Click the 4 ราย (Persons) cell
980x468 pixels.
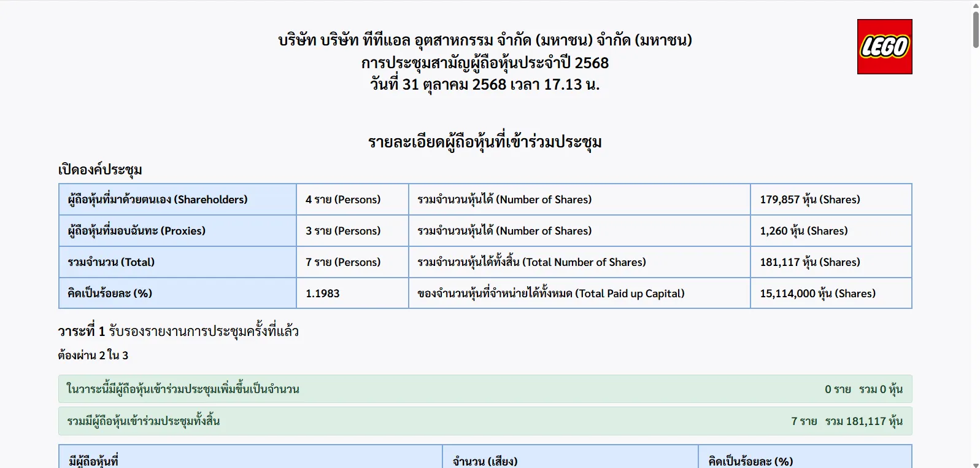[352, 200]
